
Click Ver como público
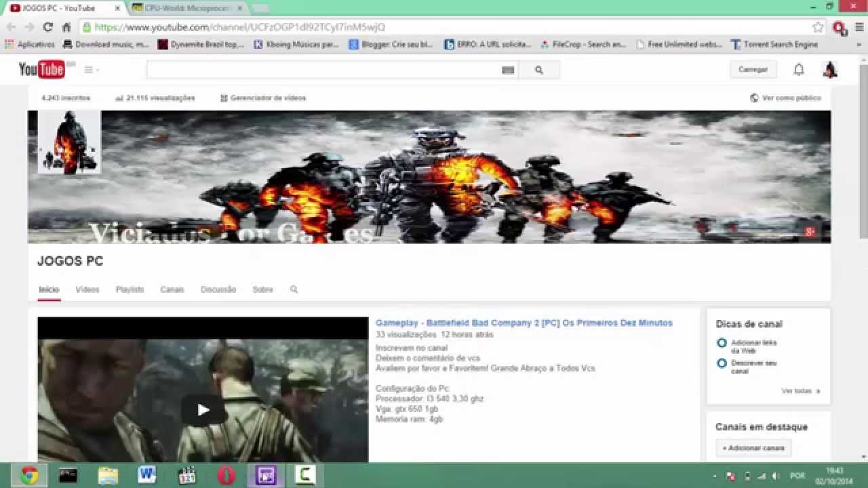786,98
